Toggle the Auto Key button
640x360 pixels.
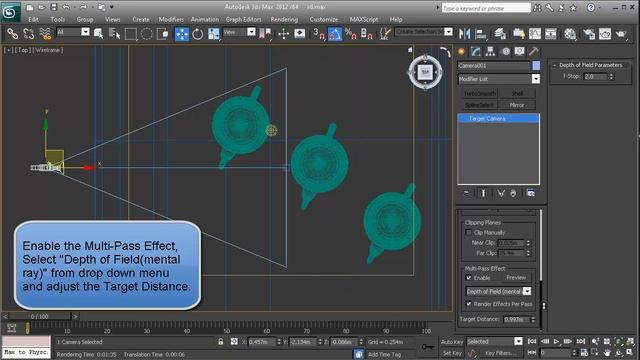(x=452, y=342)
